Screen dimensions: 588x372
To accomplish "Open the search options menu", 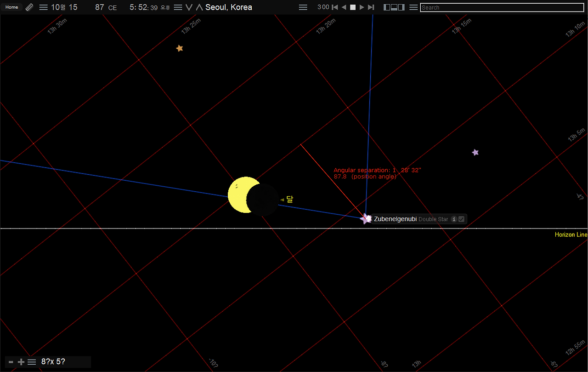I will (413, 7).
